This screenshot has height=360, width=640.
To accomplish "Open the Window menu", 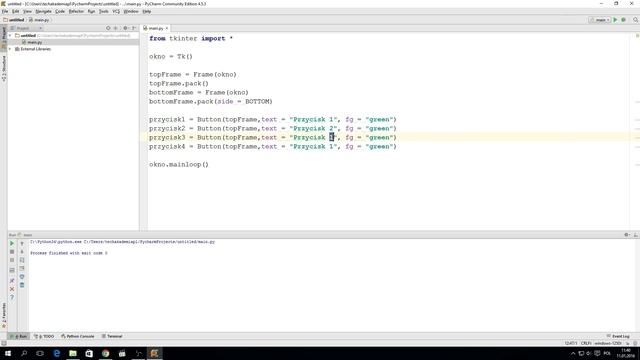I will tap(131, 11).
